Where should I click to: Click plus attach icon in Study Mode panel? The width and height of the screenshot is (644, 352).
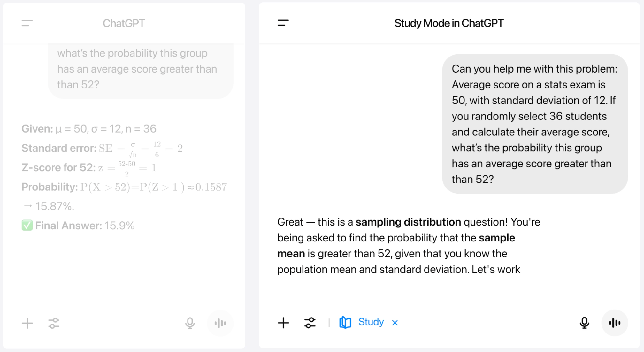click(x=283, y=323)
